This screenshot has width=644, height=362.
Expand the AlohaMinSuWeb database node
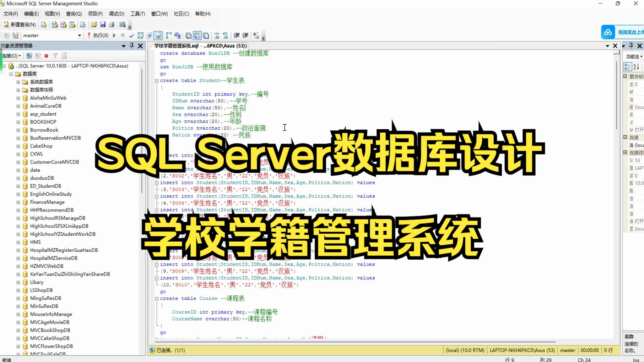18,98
